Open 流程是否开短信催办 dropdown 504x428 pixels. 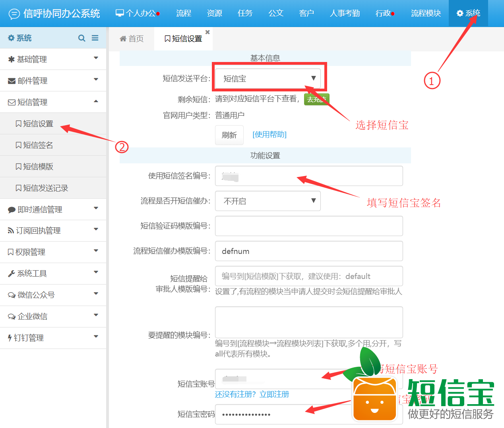pos(268,201)
